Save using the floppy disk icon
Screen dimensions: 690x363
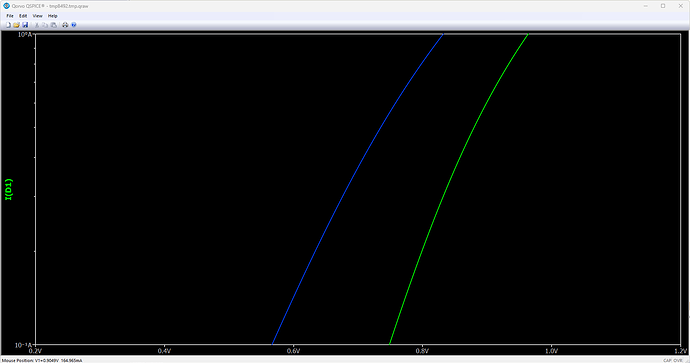click(x=25, y=25)
